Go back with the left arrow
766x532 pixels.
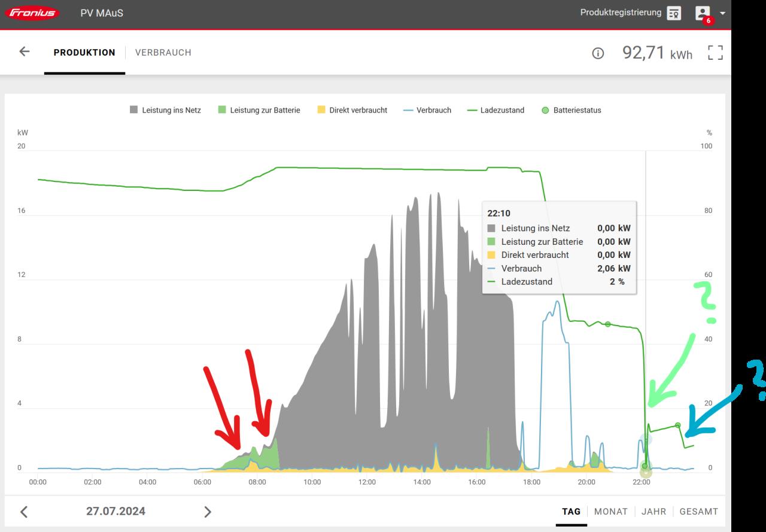24,51
